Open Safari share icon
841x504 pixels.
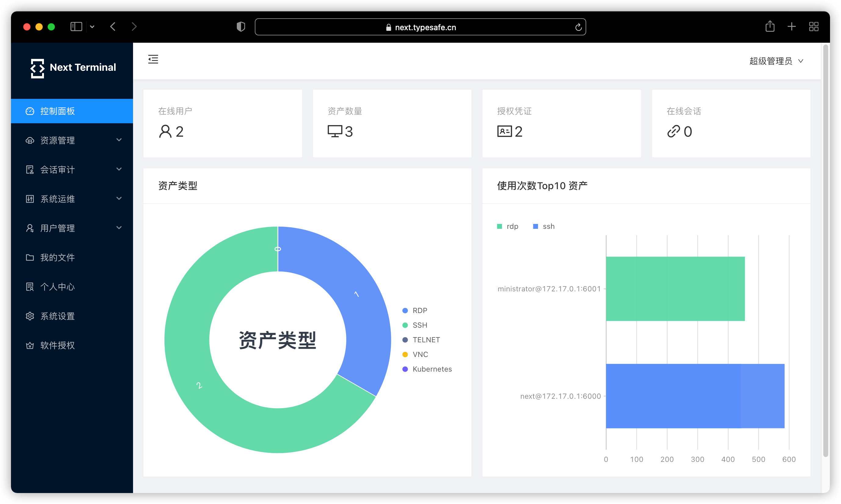[x=770, y=27]
